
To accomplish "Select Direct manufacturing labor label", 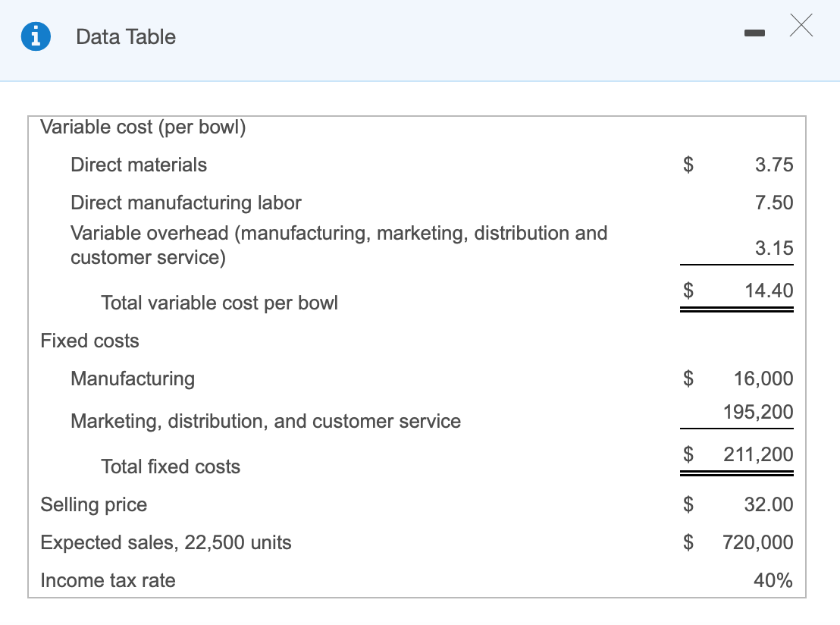I will coord(186,203).
